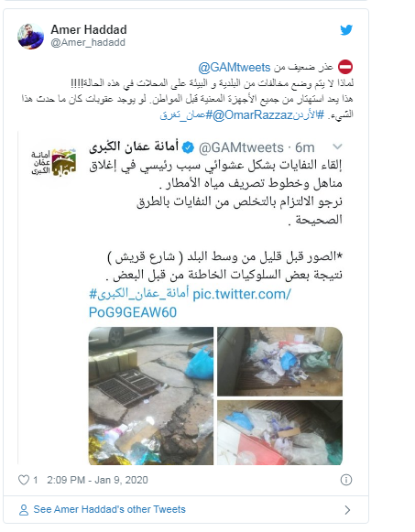Click the Greater Amman Municipality logo
Viewport: 415px width, 532px height.
pos(54,162)
